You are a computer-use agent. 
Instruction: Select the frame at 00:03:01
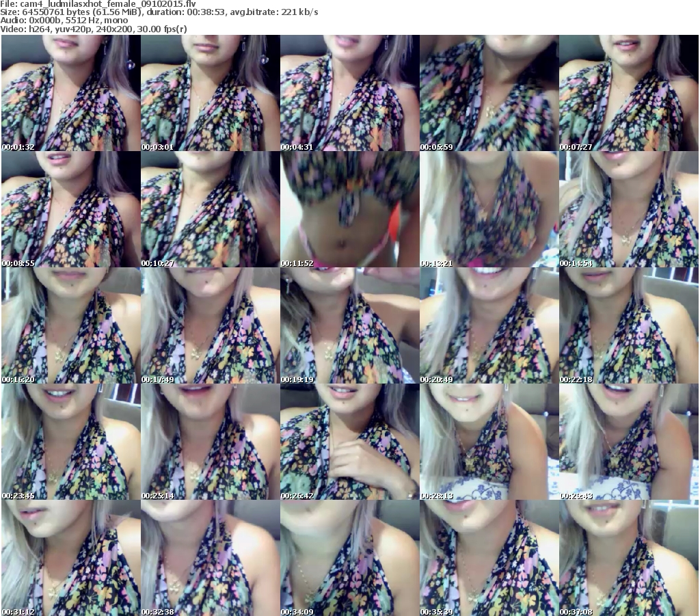(211, 93)
